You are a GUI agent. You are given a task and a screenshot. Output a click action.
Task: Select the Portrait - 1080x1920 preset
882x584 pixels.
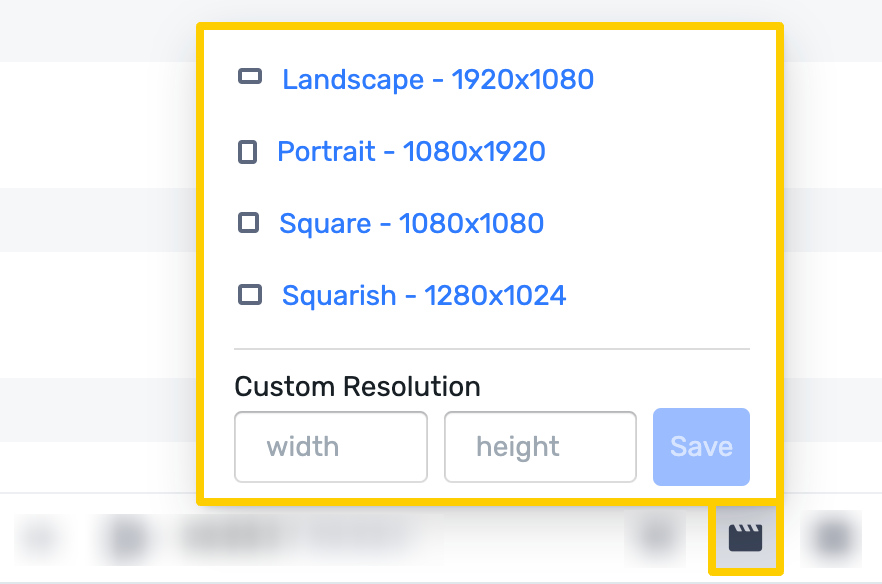tap(411, 151)
